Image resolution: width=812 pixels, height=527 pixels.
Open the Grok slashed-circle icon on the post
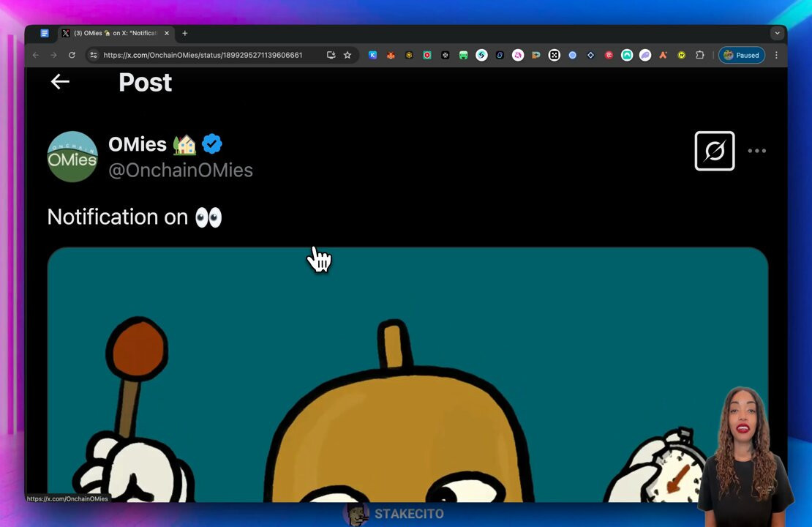(x=714, y=151)
